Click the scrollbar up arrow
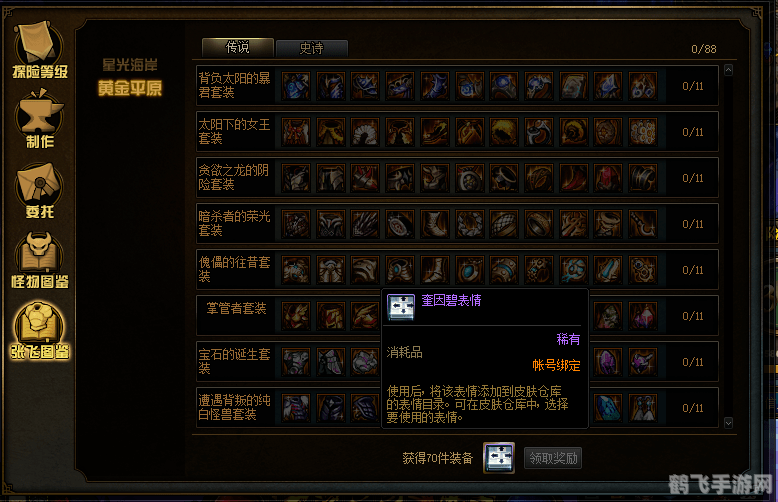Viewport: 778px width, 502px height. click(x=728, y=70)
